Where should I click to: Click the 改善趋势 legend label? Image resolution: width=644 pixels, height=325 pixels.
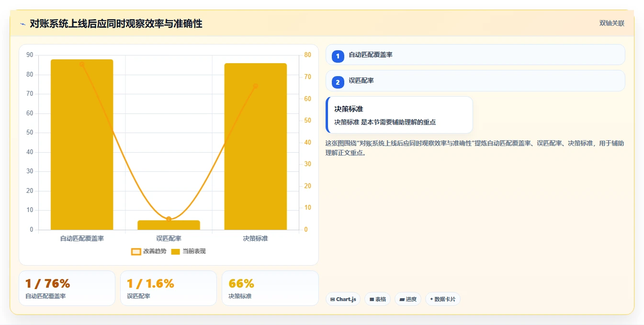(155, 251)
